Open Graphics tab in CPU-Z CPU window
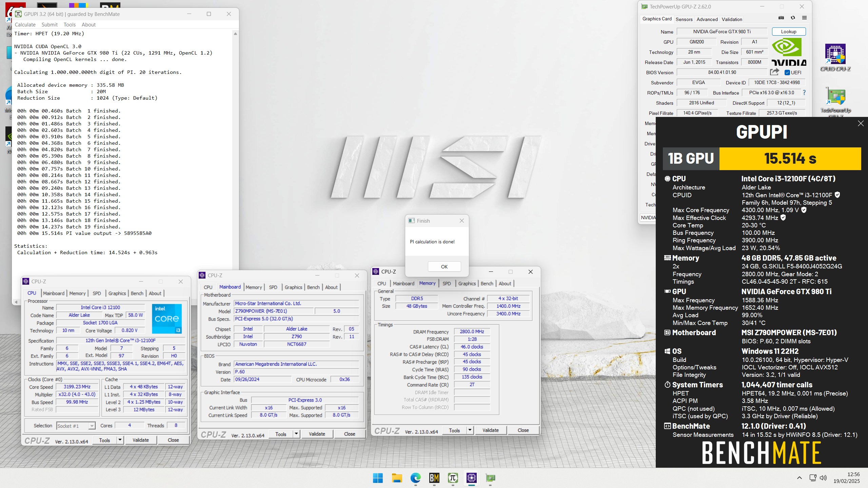The height and width of the screenshot is (488, 868). [x=117, y=293]
